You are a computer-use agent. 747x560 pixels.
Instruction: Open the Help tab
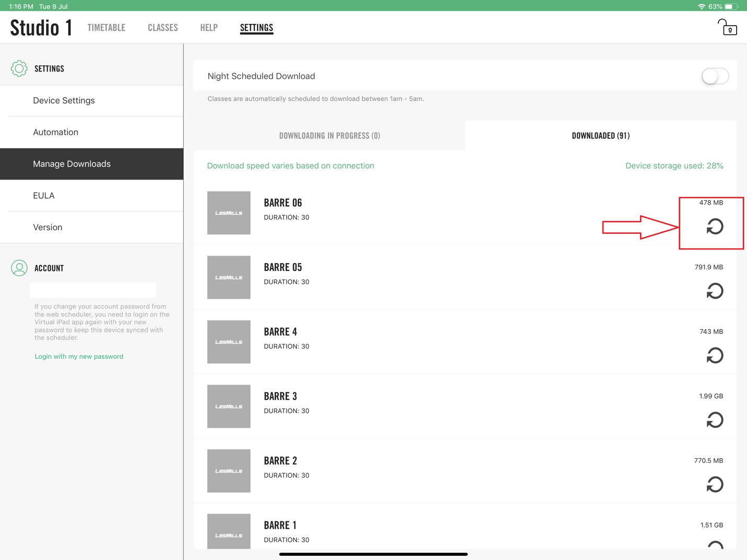click(209, 28)
